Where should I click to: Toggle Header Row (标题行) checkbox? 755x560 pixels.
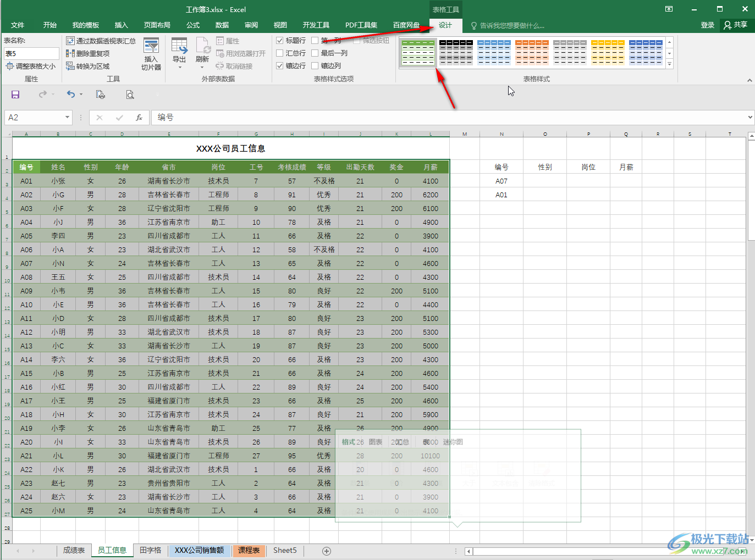[280, 40]
